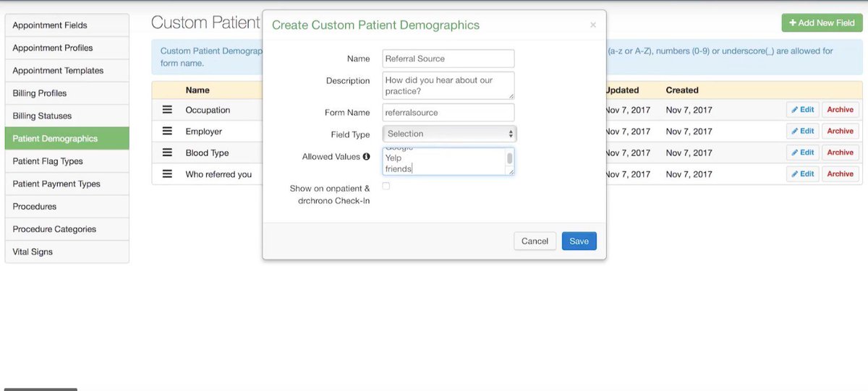Image resolution: width=868 pixels, height=391 pixels.
Task: Click the Save button in dialog
Action: [579, 241]
